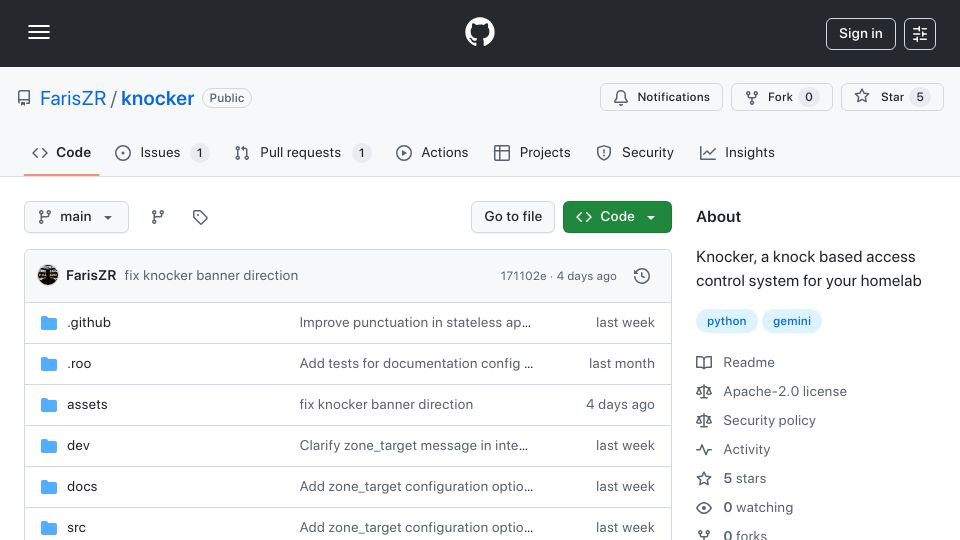Screen dimensions: 960x540
Task: Click the Activity pulse icon
Action: pos(704,449)
